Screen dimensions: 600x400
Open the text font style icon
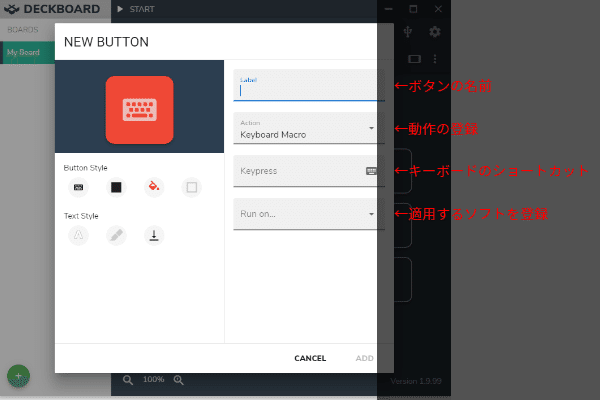coord(78,235)
